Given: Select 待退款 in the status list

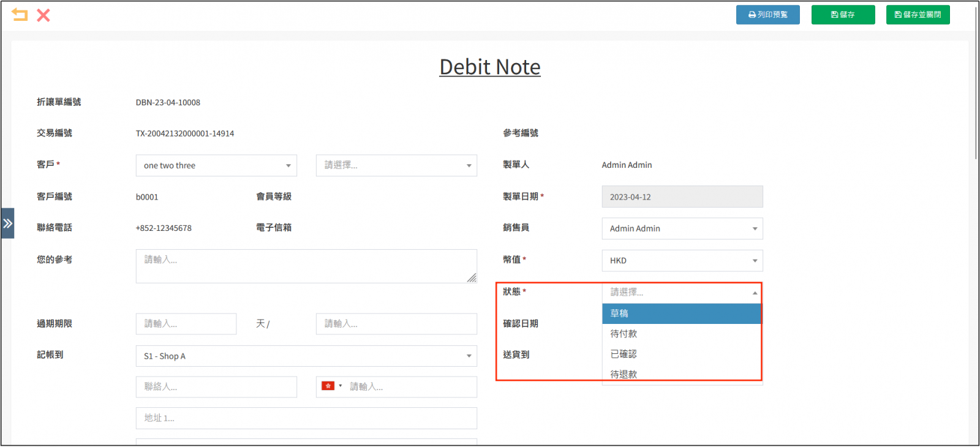Looking at the screenshot, I should click(x=682, y=374).
